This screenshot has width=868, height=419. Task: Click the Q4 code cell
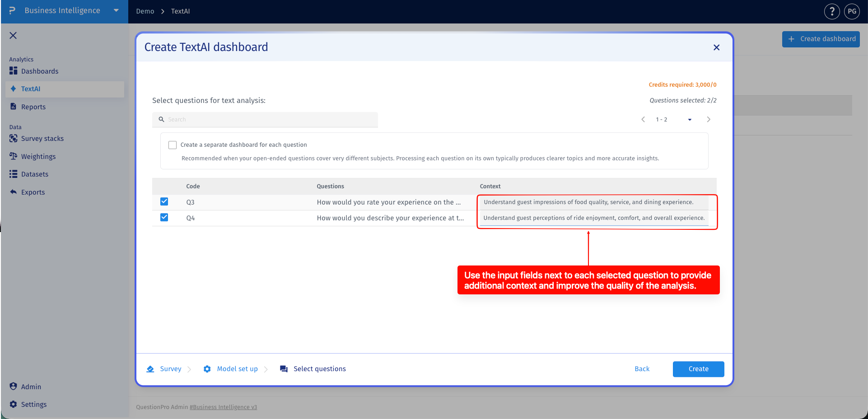pos(191,218)
